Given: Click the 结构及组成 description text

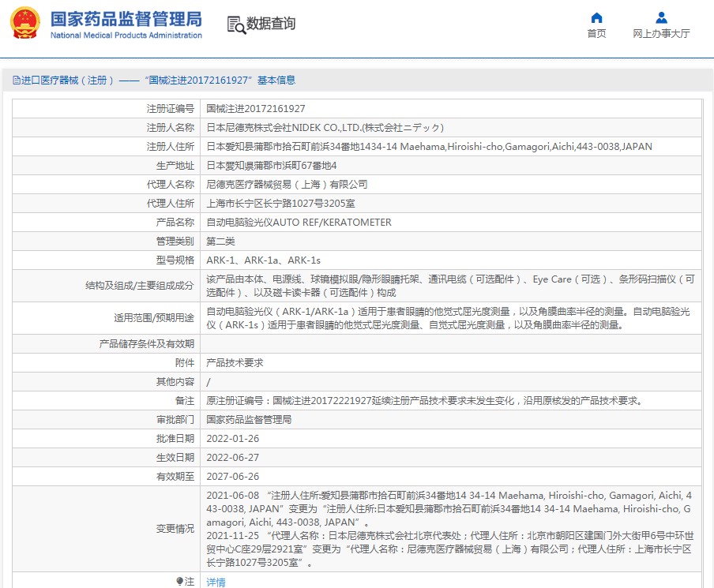Looking at the screenshot, I should [450, 286].
